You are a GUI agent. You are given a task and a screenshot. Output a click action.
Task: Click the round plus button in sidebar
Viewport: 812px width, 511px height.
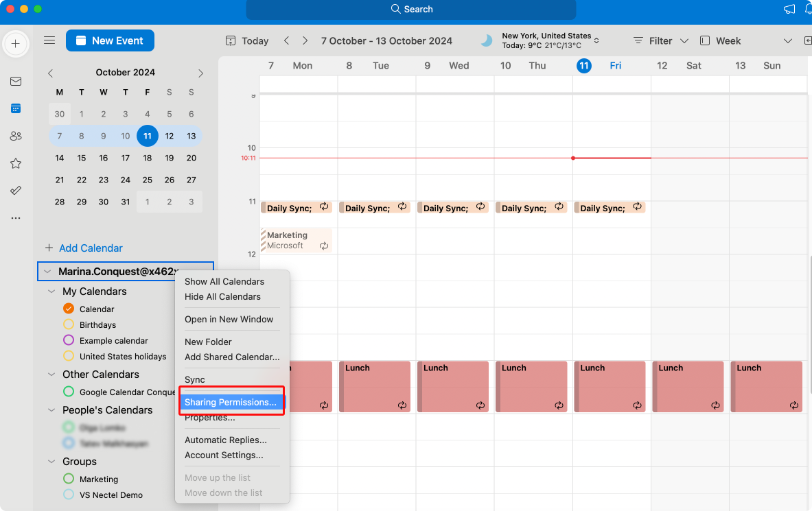[x=16, y=44]
